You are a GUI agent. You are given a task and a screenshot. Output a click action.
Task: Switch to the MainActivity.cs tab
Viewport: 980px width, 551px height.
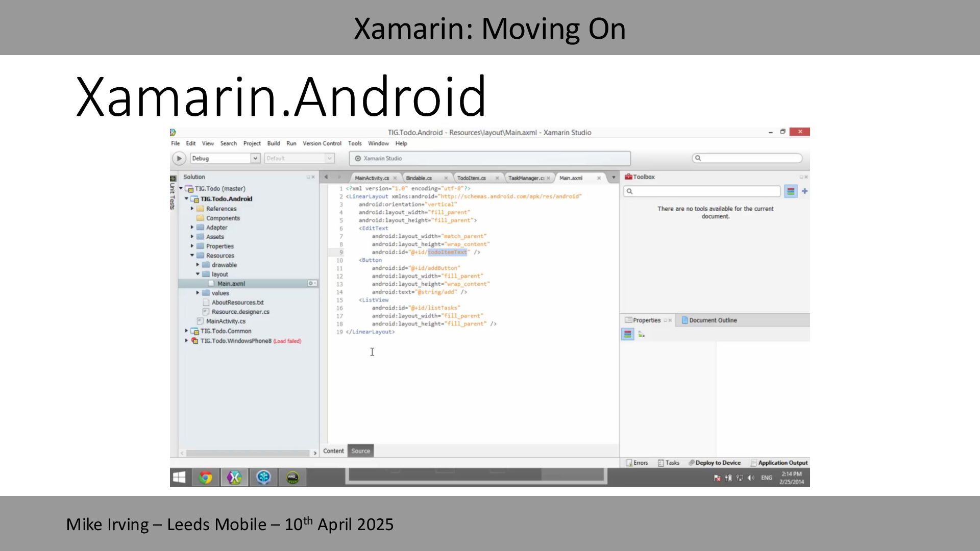click(x=372, y=178)
